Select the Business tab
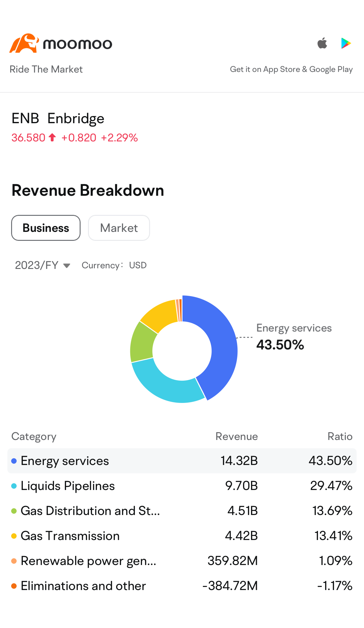Screen dimensions: 364x628 tap(46, 228)
